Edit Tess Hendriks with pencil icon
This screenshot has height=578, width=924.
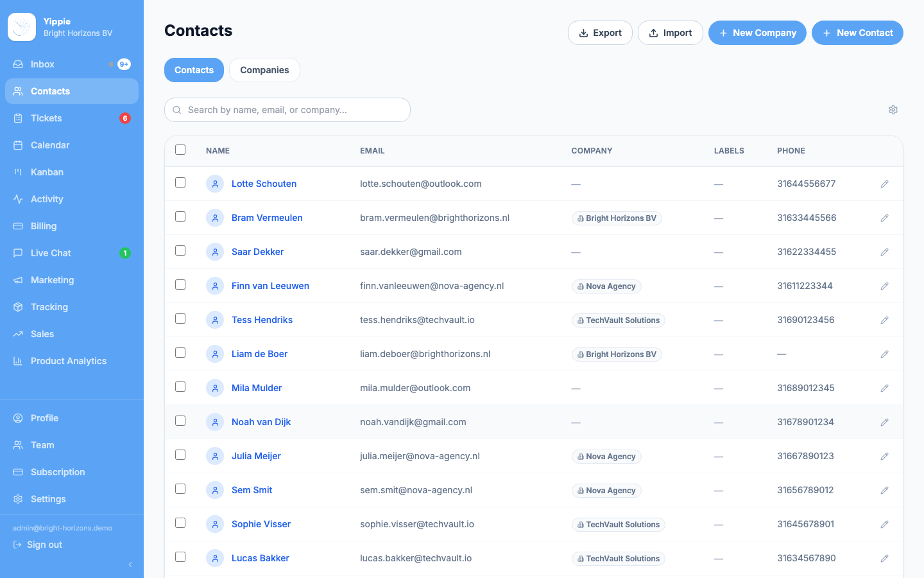[x=884, y=320]
